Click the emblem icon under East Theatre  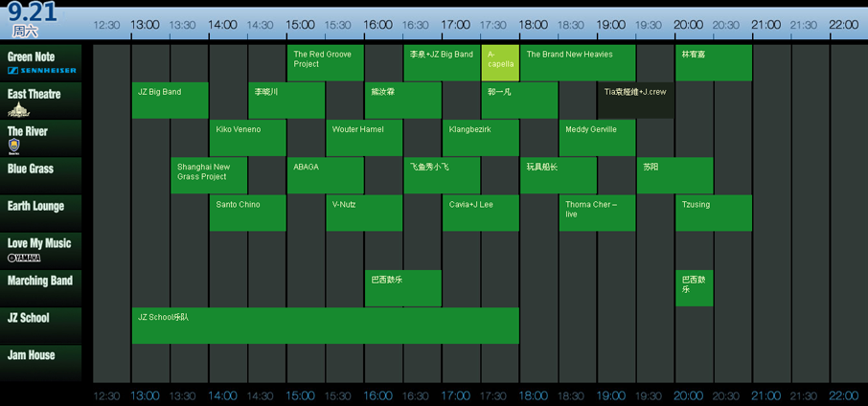(x=19, y=110)
